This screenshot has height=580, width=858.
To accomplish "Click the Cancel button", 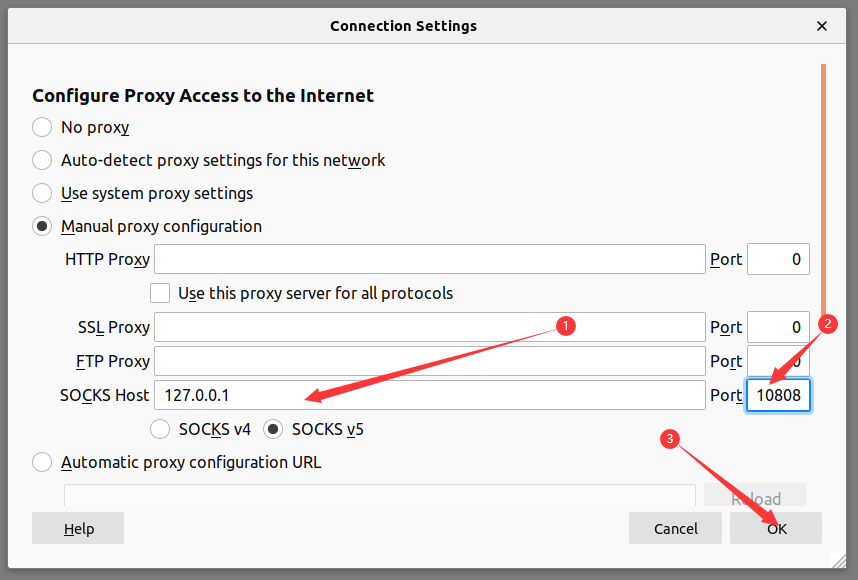I will [x=675, y=528].
